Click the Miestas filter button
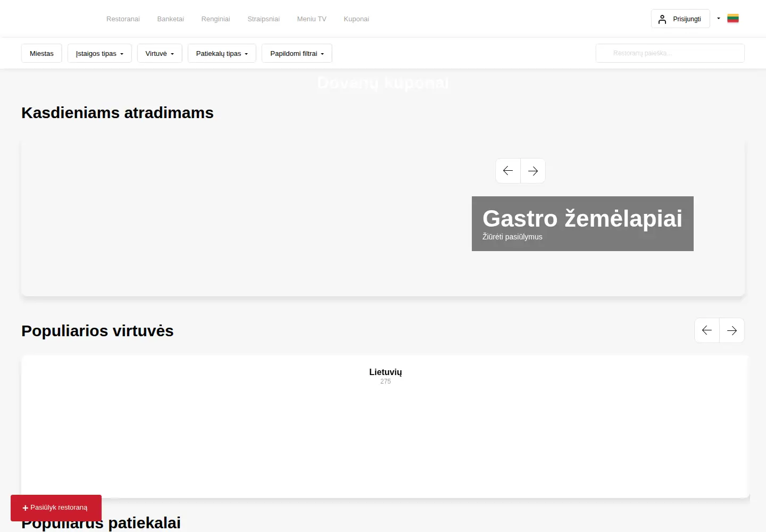 pyautogui.click(x=41, y=53)
